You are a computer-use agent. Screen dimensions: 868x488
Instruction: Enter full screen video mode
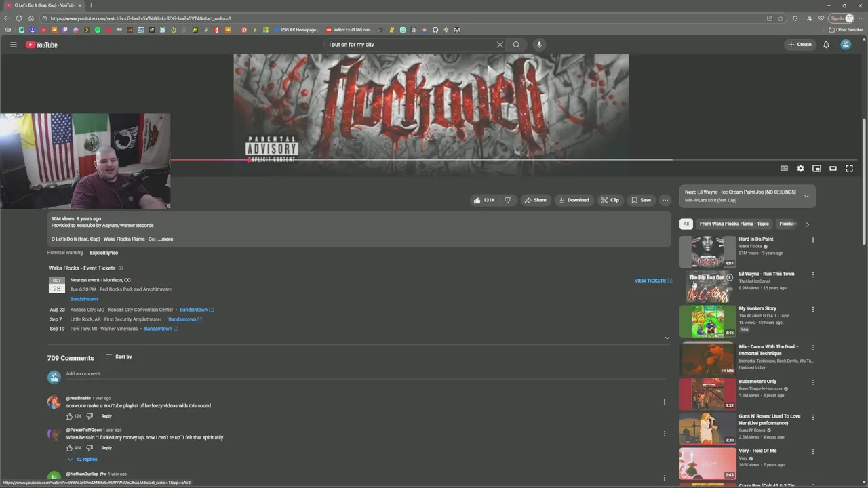(x=849, y=169)
